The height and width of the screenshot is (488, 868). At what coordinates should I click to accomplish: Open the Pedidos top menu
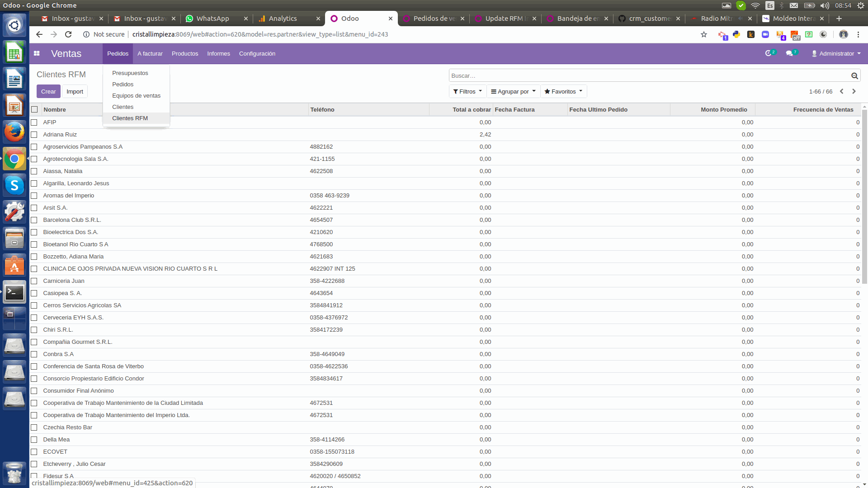(x=118, y=53)
